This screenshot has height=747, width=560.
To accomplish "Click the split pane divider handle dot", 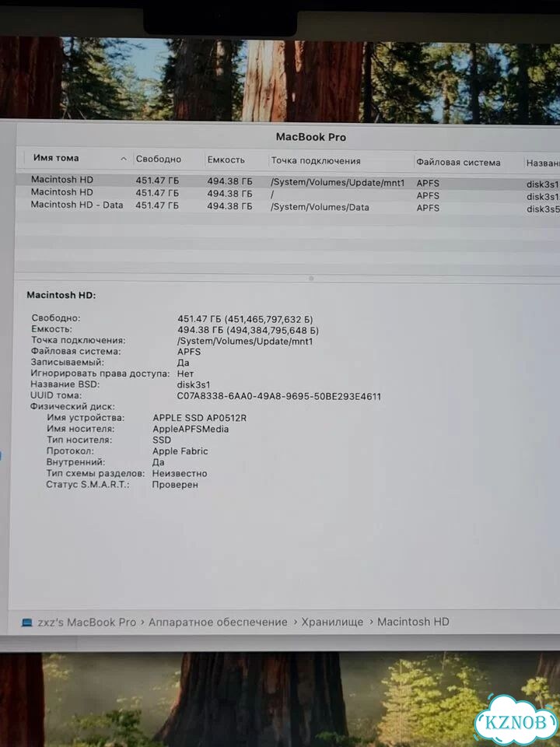I will pos(311,279).
